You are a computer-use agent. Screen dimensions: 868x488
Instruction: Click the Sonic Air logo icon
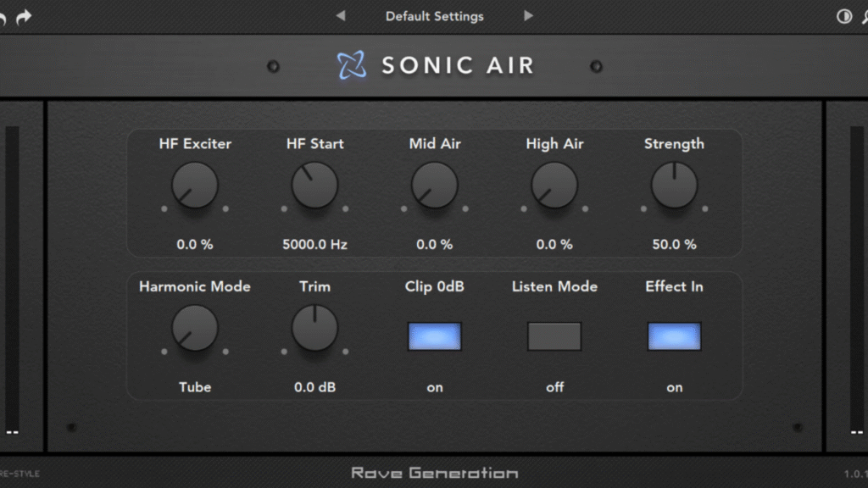(351, 65)
